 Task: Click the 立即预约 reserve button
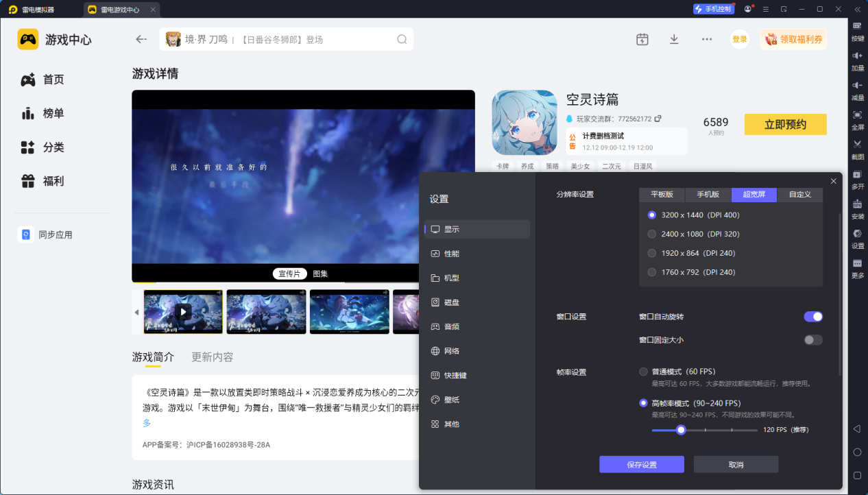785,125
